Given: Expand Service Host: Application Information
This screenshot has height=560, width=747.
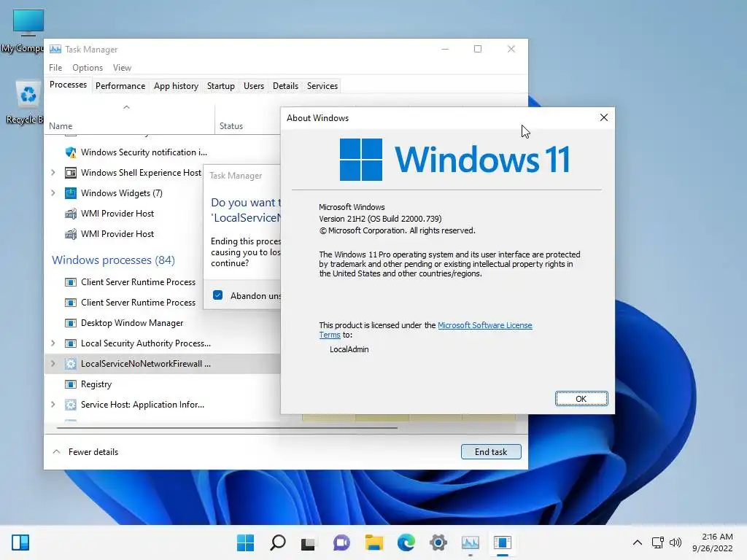Looking at the screenshot, I should pos(53,405).
